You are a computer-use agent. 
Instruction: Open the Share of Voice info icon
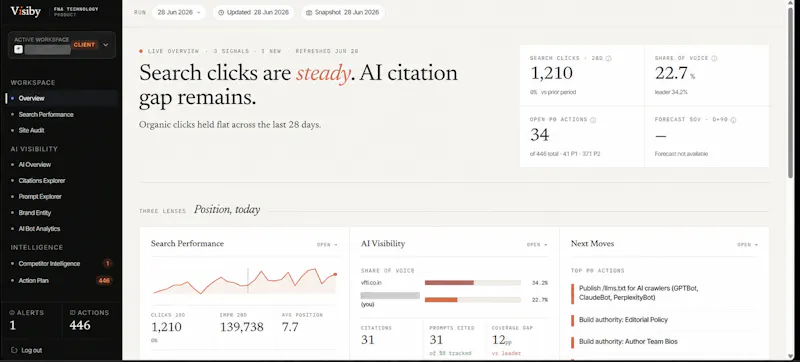pyautogui.click(x=714, y=59)
